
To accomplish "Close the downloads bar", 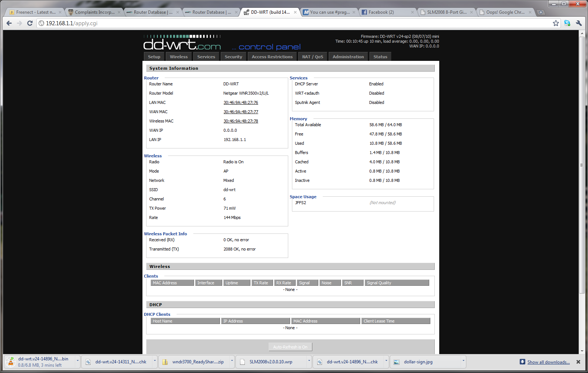I will pyautogui.click(x=578, y=362).
